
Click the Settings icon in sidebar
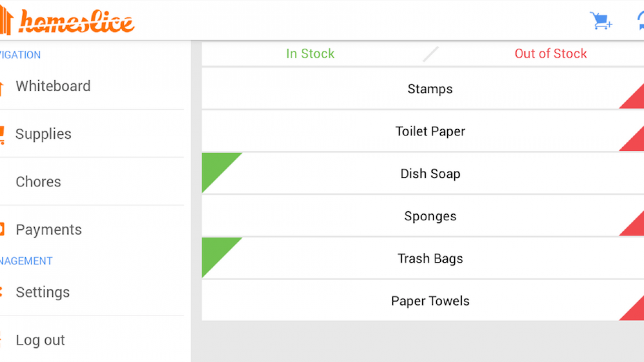[2, 292]
